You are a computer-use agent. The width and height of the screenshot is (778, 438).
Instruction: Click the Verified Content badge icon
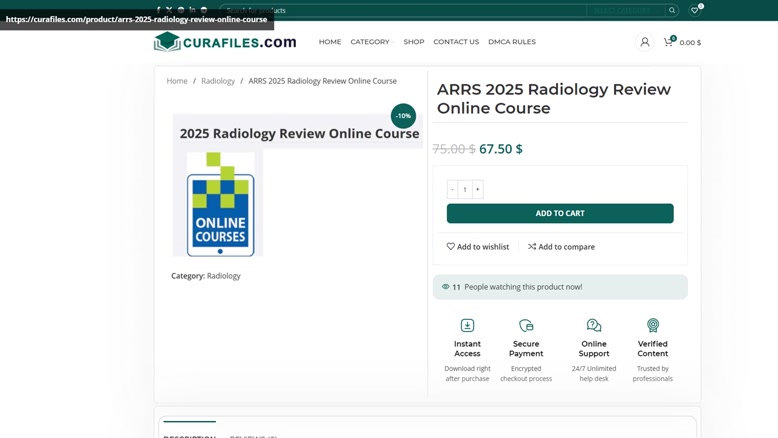(x=653, y=325)
